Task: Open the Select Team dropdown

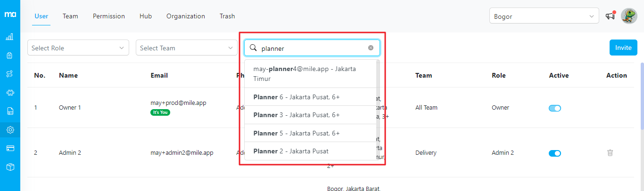Action: (186, 48)
